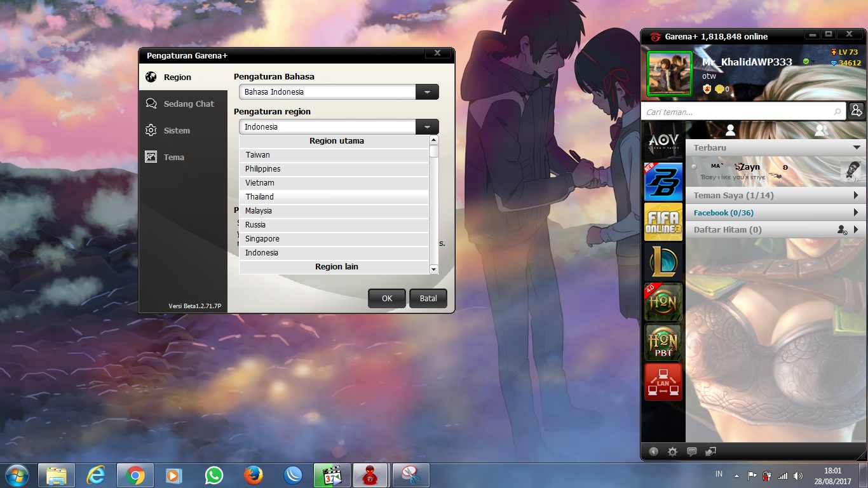
Task: Click the volume speaker icon in system tray
Action: 798,475
